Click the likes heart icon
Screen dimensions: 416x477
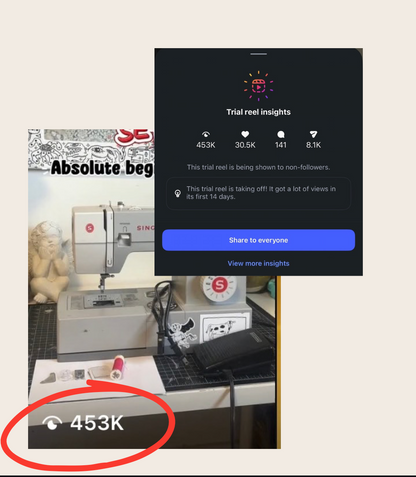(x=245, y=134)
